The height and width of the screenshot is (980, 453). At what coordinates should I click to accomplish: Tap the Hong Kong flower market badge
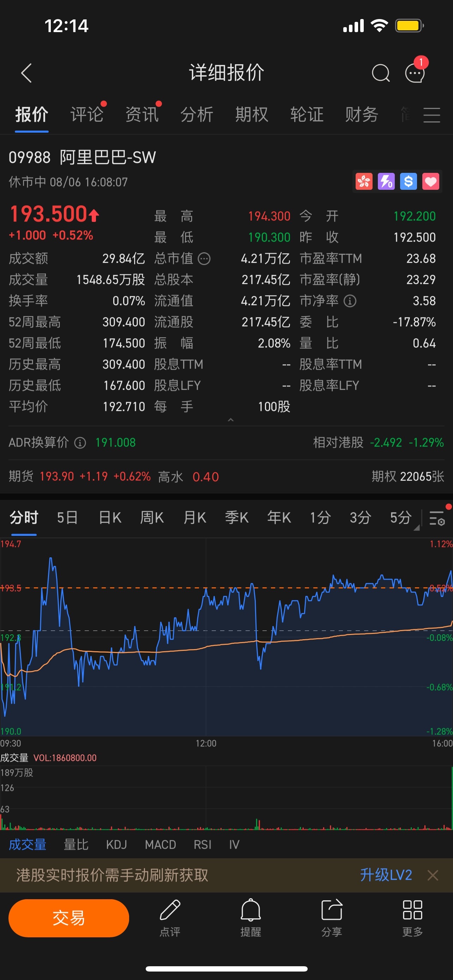(x=364, y=181)
